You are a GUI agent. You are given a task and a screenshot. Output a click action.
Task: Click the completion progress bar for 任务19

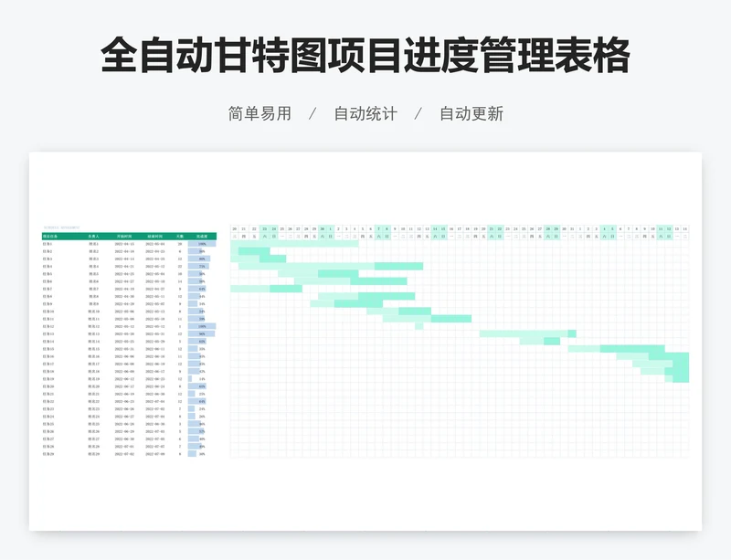190,379
